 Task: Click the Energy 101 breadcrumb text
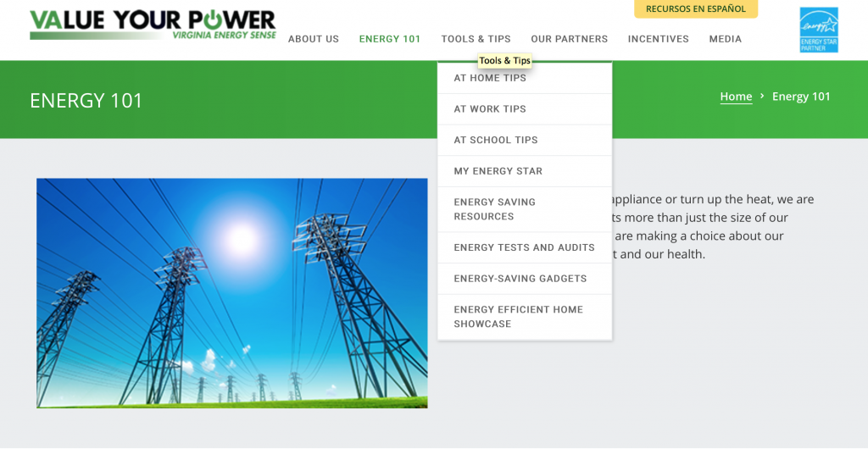pos(801,97)
